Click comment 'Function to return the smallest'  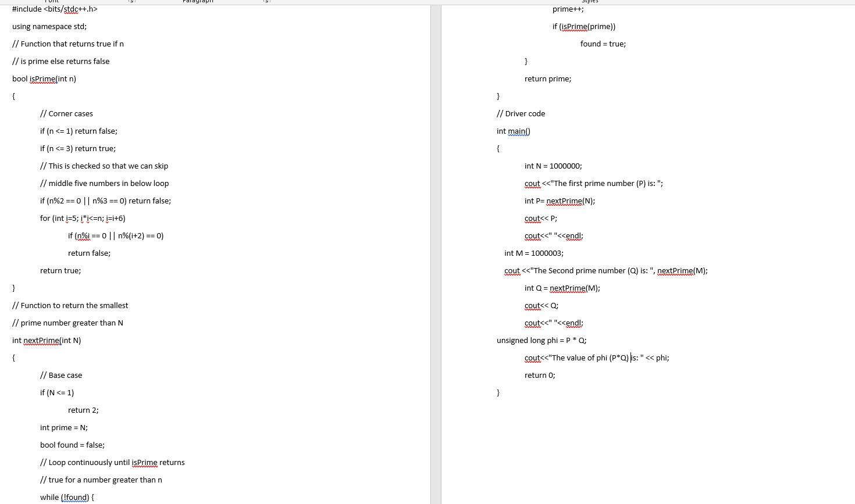coord(70,305)
